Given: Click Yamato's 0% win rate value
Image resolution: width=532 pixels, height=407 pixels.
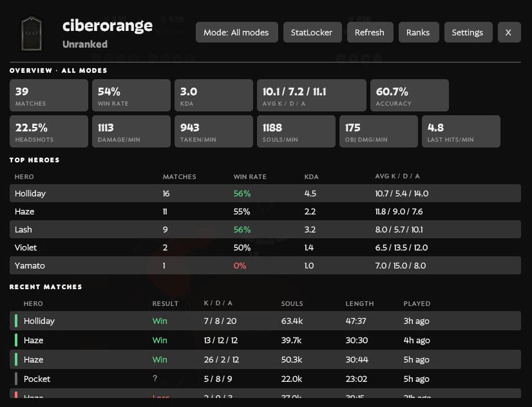Looking at the screenshot, I should point(240,265).
